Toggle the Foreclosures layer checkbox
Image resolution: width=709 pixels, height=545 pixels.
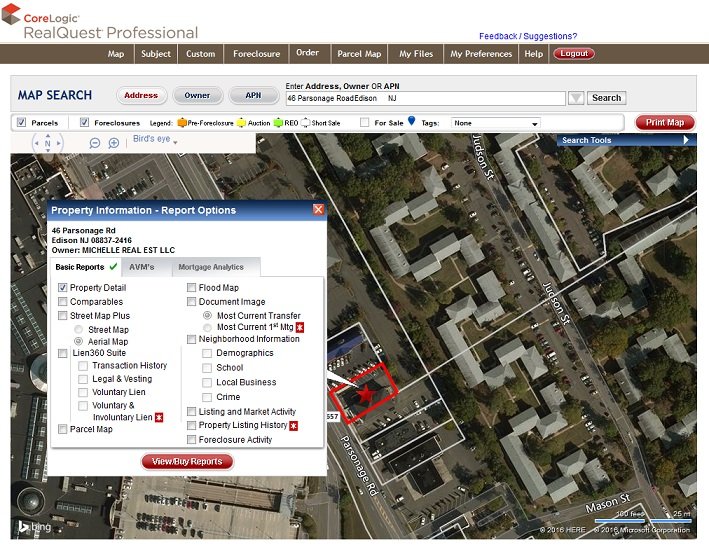point(85,123)
